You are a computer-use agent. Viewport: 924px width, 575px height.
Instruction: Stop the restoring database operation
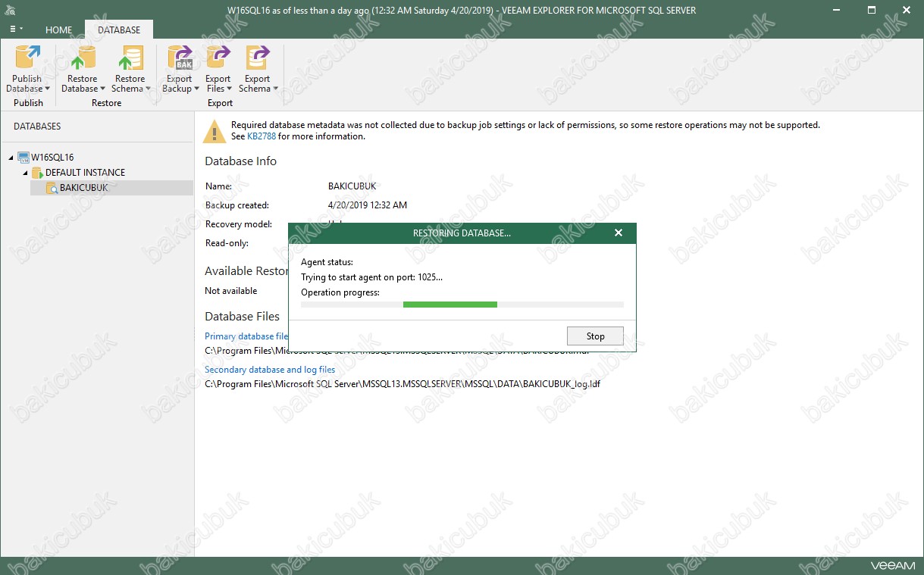[595, 336]
